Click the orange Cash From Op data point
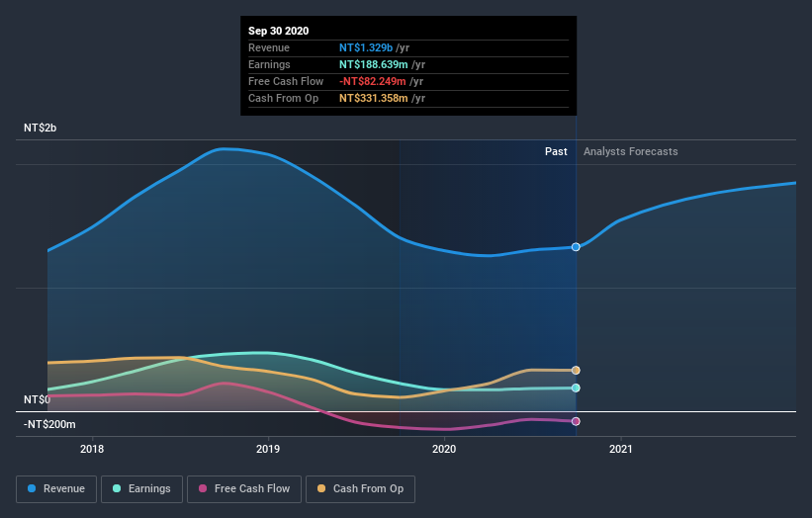The width and height of the screenshot is (812, 518). [x=576, y=371]
